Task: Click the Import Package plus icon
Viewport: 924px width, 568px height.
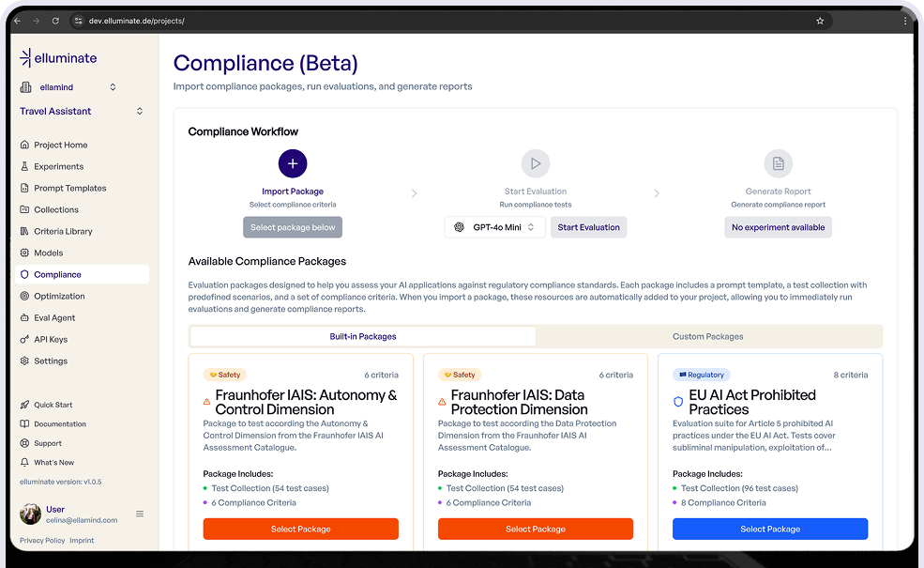Action: pyautogui.click(x=293, y=163)
